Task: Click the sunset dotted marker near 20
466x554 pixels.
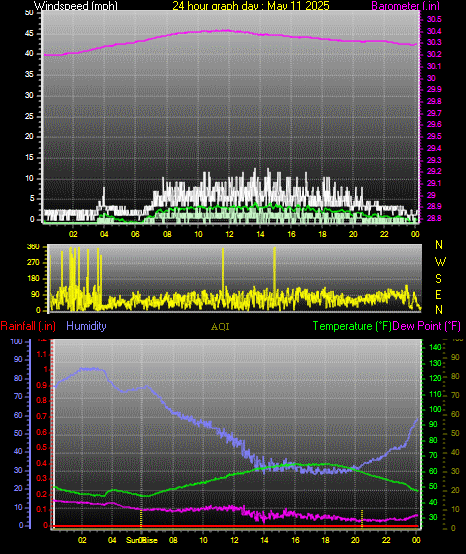Action: [x=362, y=518]
